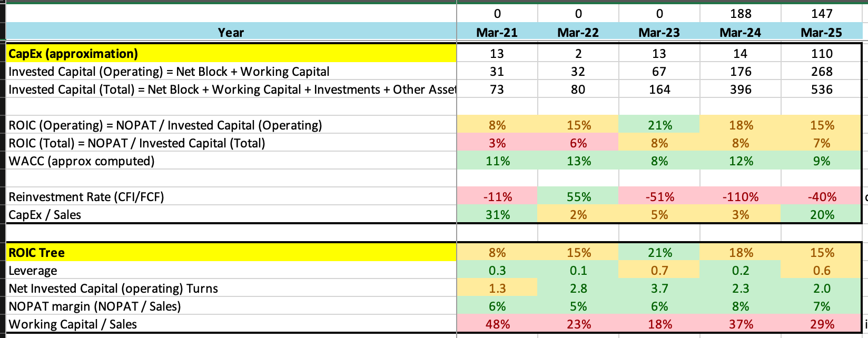868x338 pixels.
Task: Click the ROIC (Total) formula label
Action: pos(231,143)
